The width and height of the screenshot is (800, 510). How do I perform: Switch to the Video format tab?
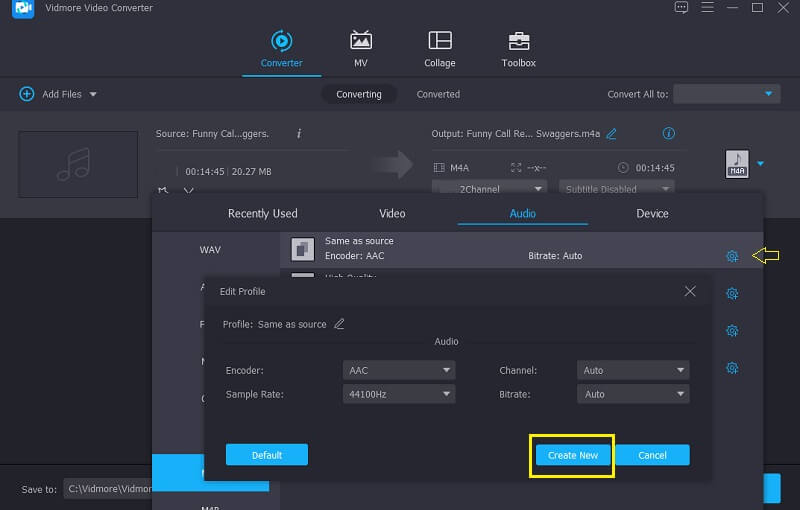pyautogui.click(x=392, y=213)
